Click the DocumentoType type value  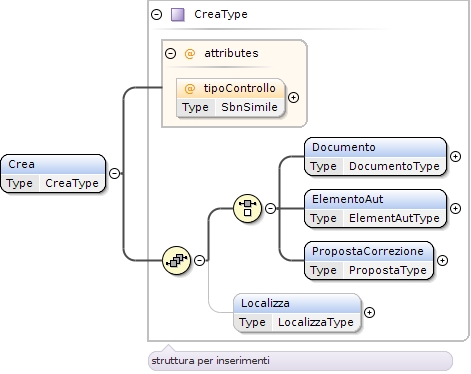tap(394, 166)
